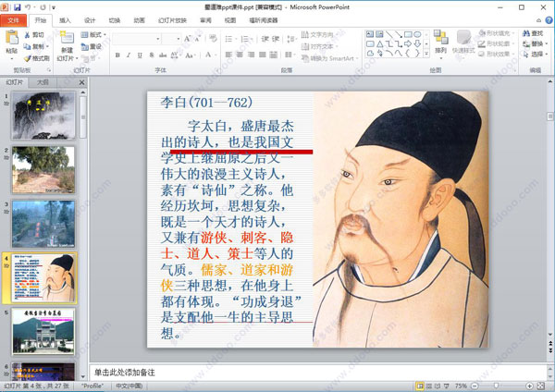Expand the Copy 复制 dropdown arrow
Viewport: 555px width, 392px height.
point(47,46)
